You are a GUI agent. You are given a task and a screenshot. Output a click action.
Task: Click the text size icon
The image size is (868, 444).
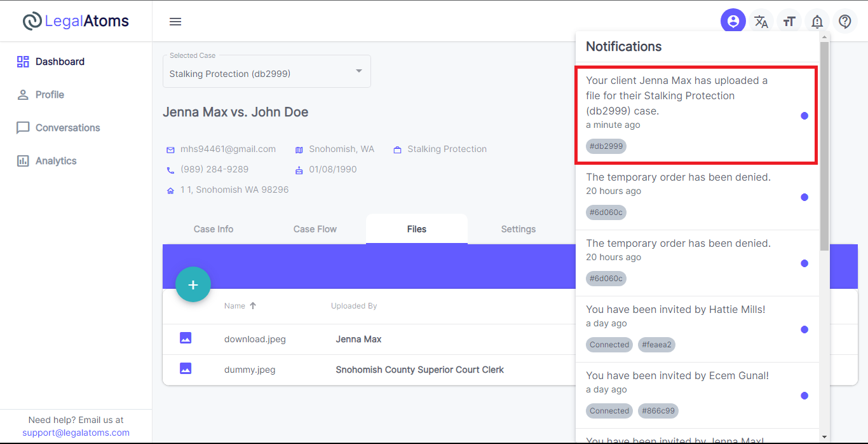pyautogui.click(x=789, y=22)
